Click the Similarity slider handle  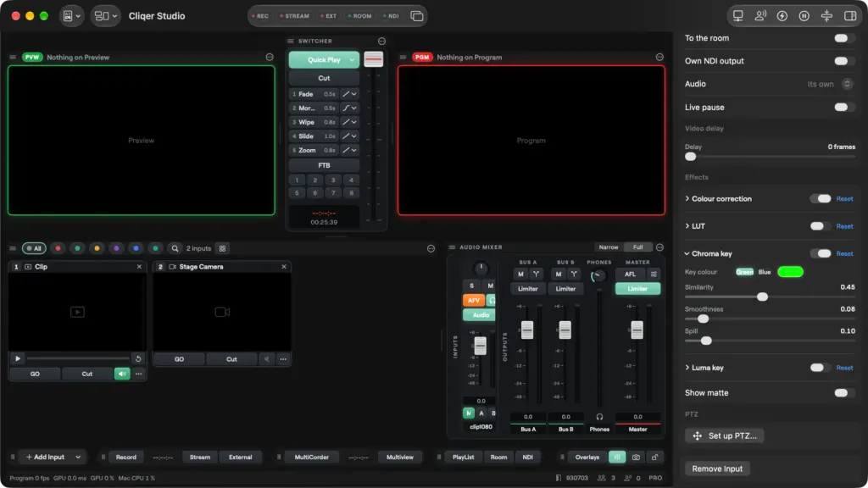[x=762, y=297]
